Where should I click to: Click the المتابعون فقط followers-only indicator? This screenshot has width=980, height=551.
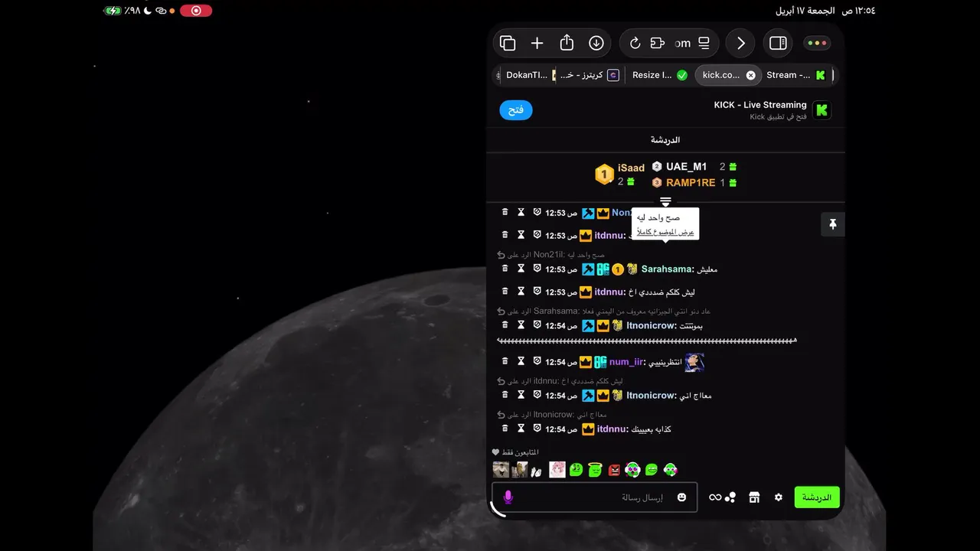(515, 452)
